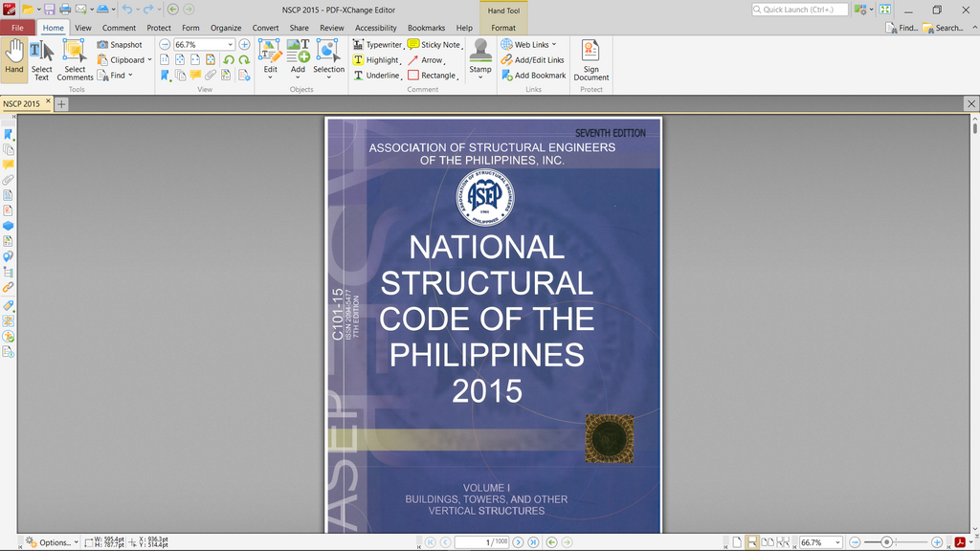This screenshot has width=980, height=551.
Task: Take a Snapshot of the page
Action: tap(120, 44)
